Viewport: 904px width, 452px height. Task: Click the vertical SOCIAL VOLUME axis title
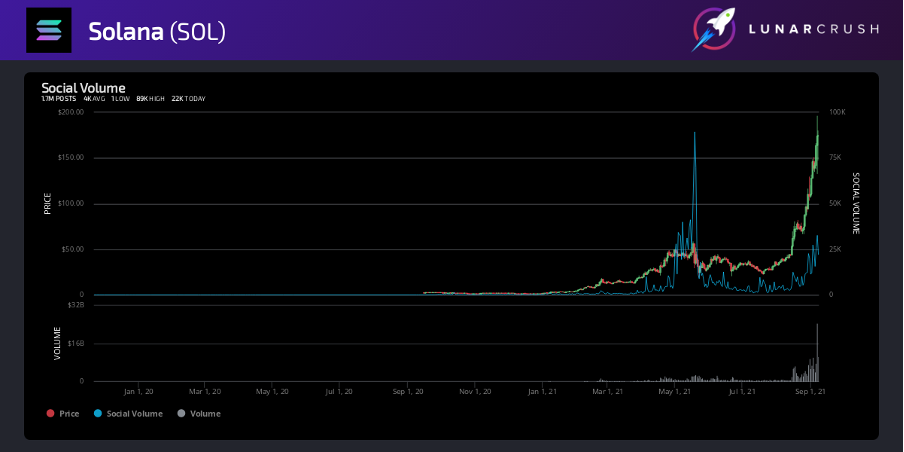pyautogui.click(x=856, y=204)
